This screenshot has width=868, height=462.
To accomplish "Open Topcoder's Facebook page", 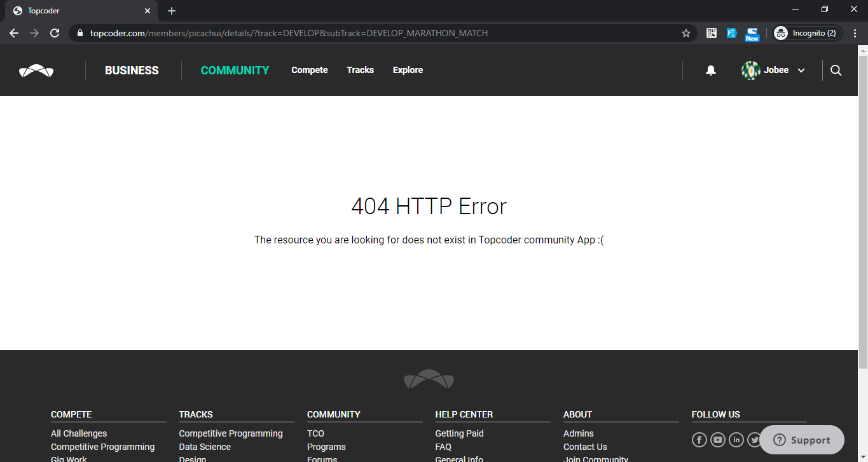I will (x=699, y=439).
